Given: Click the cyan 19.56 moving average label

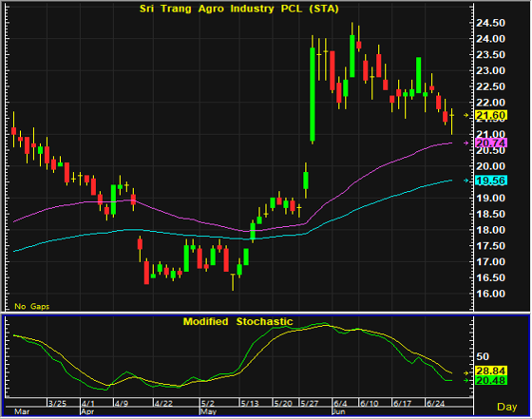Looking at the screenshot, I should pos(491,181).
